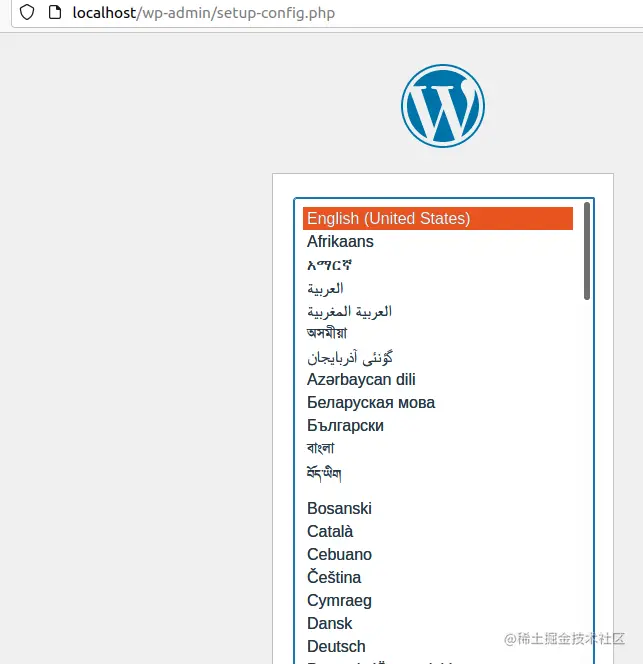Select Azərbaycan dili language
The width and height of the screenshot is (643, 664).
pyautogui.click(x=438, y=379)
